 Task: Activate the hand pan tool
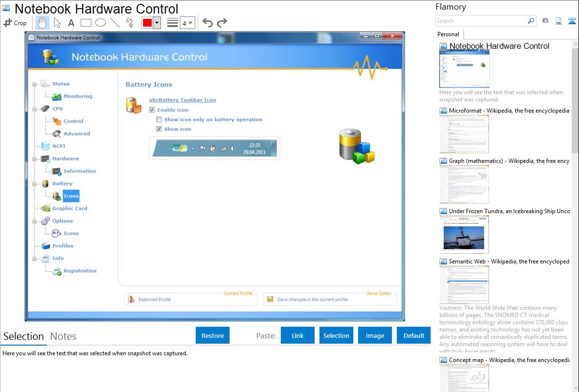point(42,23)
